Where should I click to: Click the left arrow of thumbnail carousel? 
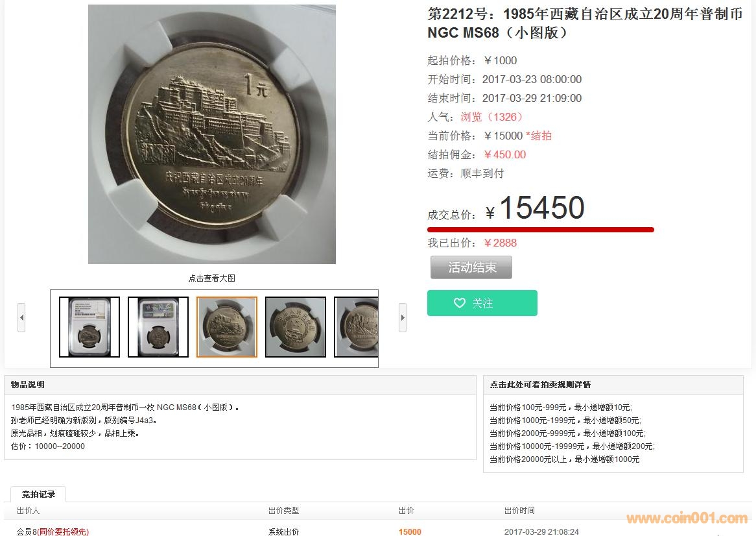click(21, 317)
